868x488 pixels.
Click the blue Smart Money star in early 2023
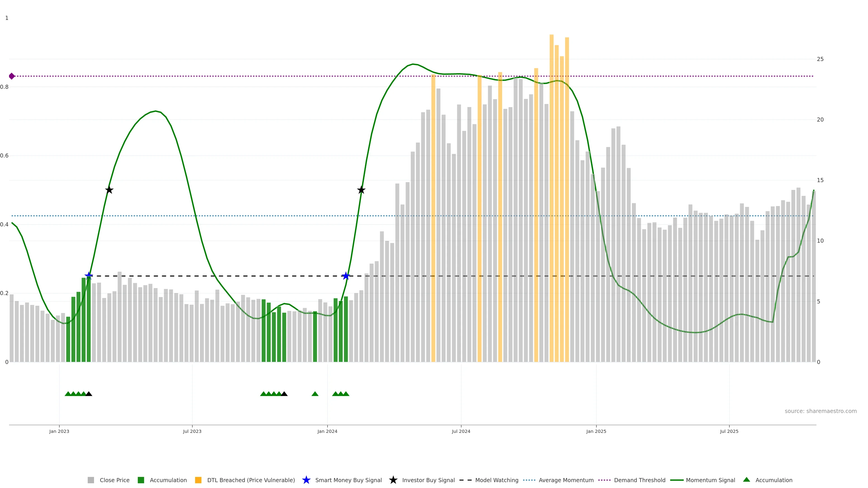pyautogui.click(x=89, y=276)
